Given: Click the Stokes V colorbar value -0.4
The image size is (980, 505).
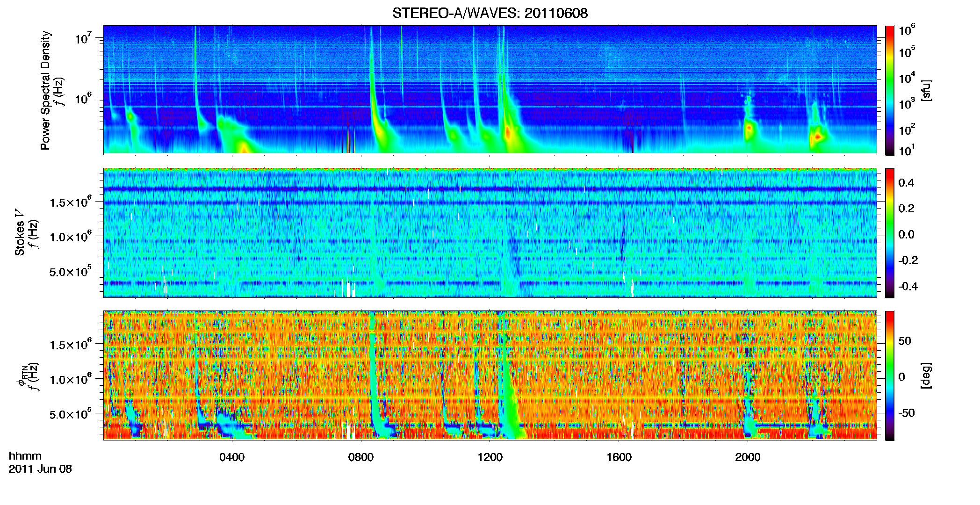Looking at the screenshot, I should click(x=908, y=286).
